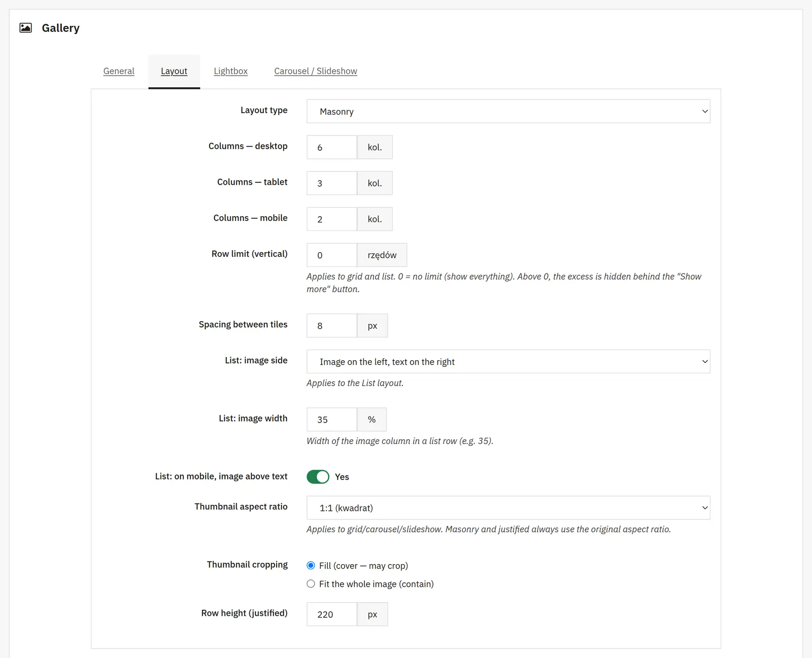Viewport: 812px width, 658px height.
Task: Open the General tab
Action: click(x=119, y=71)
